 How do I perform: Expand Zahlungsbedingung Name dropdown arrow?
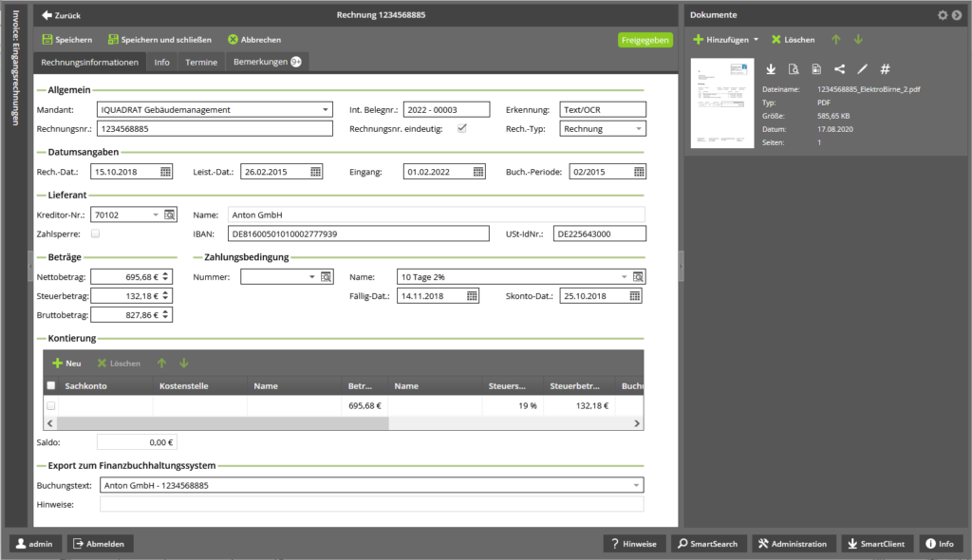point(625,276)
